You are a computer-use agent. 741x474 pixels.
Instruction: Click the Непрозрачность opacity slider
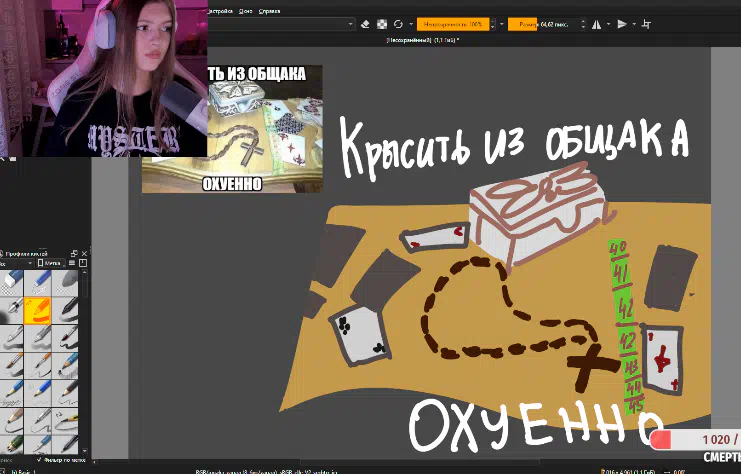click(453, 24)
